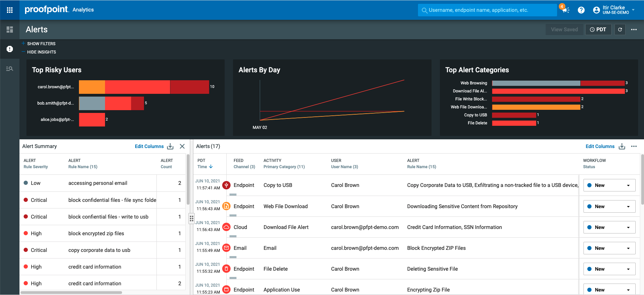Screen dimensions: 644x295
Task: Filter by User Name (3) header
Action: pos(344,167)
